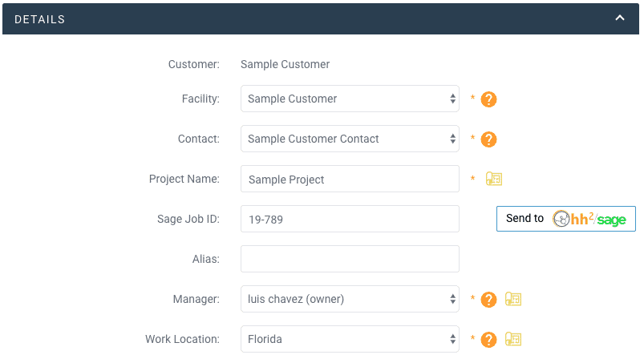Click the Sample Customer text beside Customer
The width and height of the screenshot is (644, 363).
pyautogui.click(x=285, y=64)
